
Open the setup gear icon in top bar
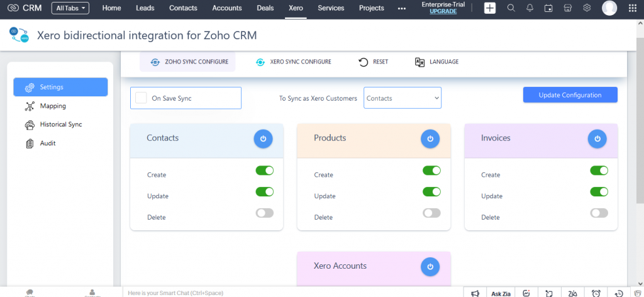pos(587,8)
